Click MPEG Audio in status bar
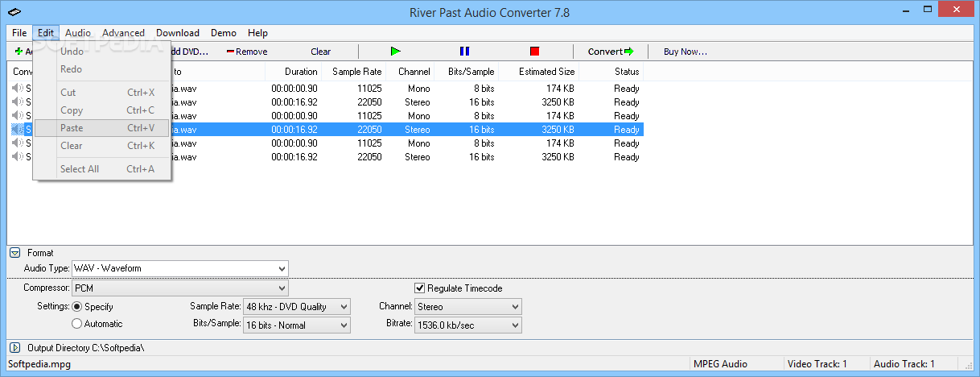 pyautogui.click(x=720, y=364)
